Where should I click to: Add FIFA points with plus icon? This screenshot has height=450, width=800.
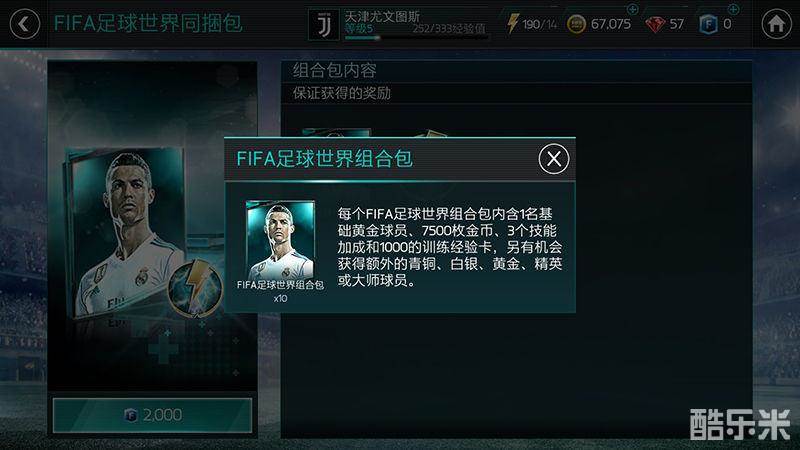coord(733,9)
